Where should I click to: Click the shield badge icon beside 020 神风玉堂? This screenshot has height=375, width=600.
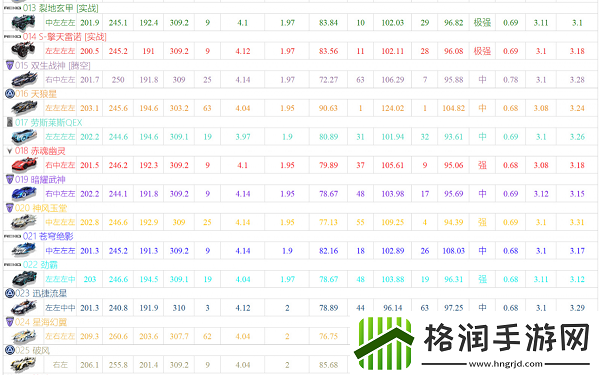(10, 208)
